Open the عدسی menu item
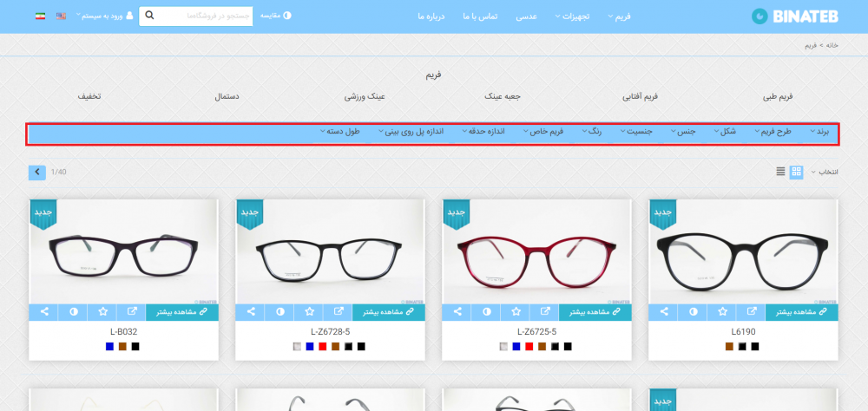Screen dimensions: 868x411 [x=527, y=16]
